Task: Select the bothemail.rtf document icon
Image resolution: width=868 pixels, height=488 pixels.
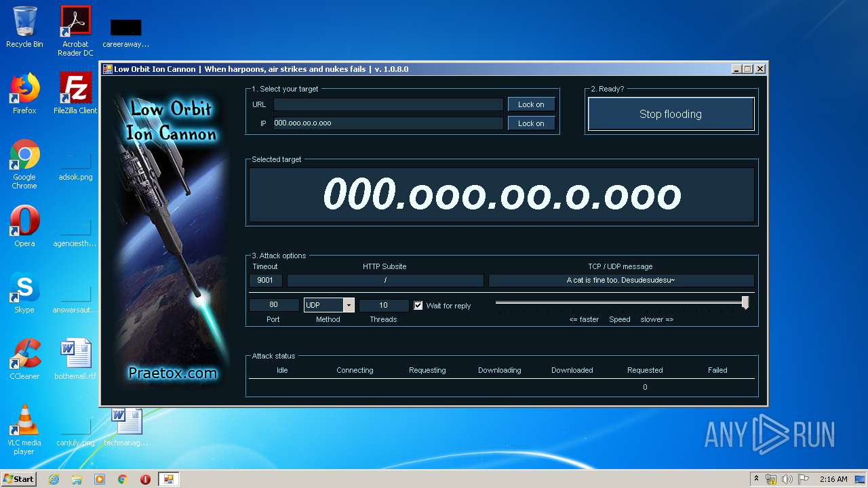Action: pyautogui.click(x=75, y=359)
